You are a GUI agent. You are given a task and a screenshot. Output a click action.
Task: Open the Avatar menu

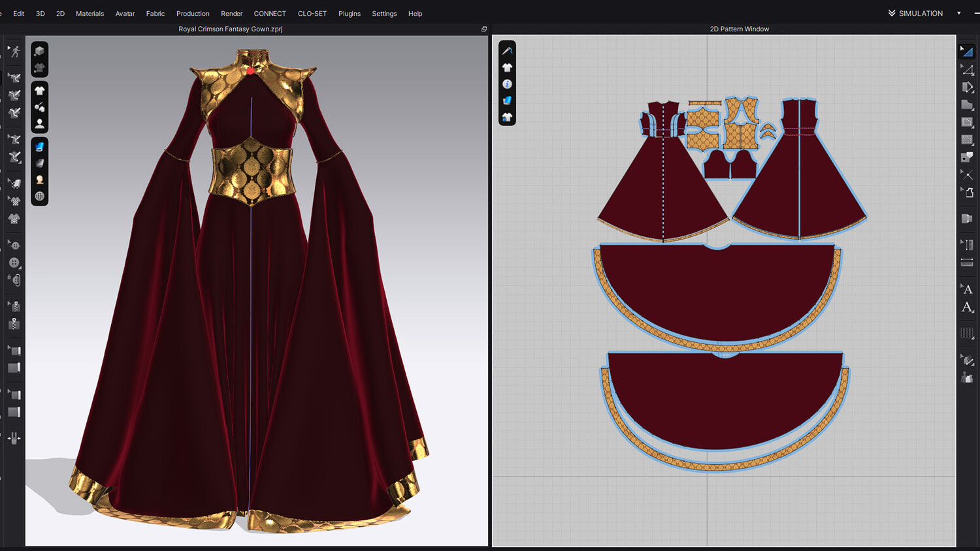click(125, 13)
